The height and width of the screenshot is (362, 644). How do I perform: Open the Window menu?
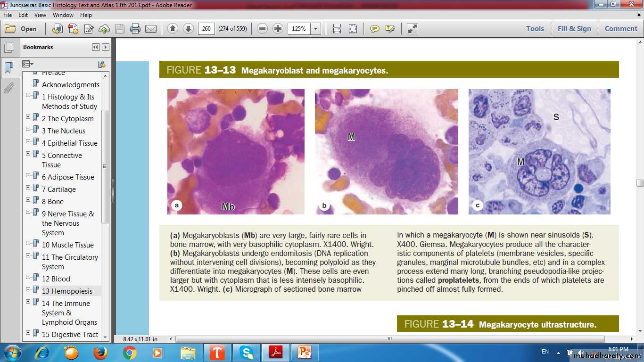click(63, 15)
